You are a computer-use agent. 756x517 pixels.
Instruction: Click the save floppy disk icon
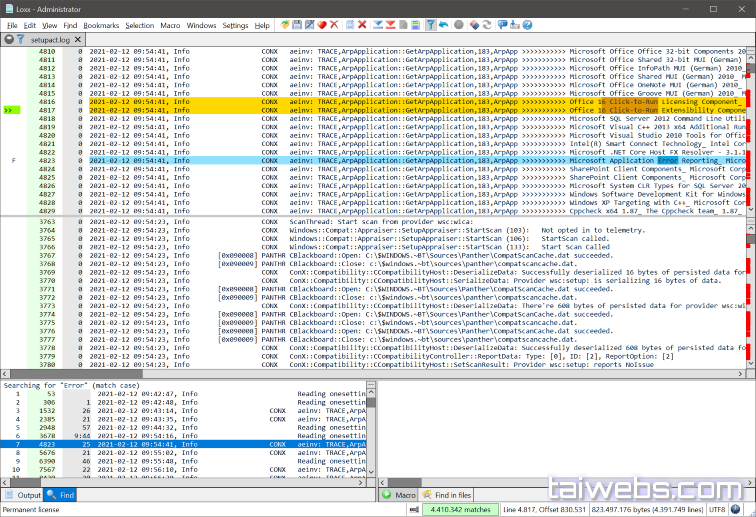pyautogui.click(x=297, y=24)
